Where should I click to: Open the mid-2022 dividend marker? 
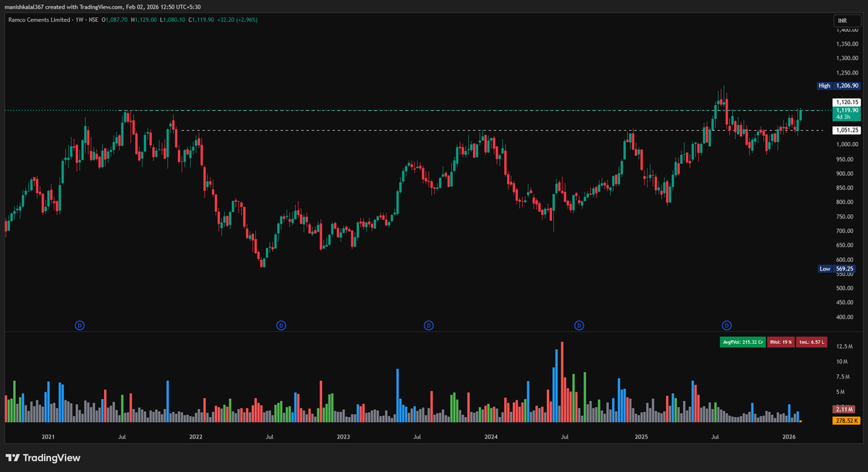[x=280, y=326]
